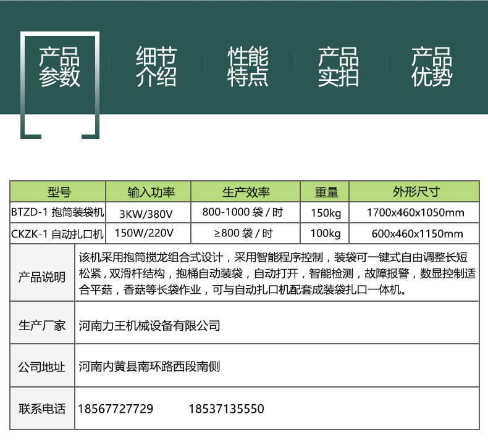The width and height of the screenshot is (488, 448).
Task: Select the CKZK-1 自动扎口机 model cell
Action: [59, 233]
